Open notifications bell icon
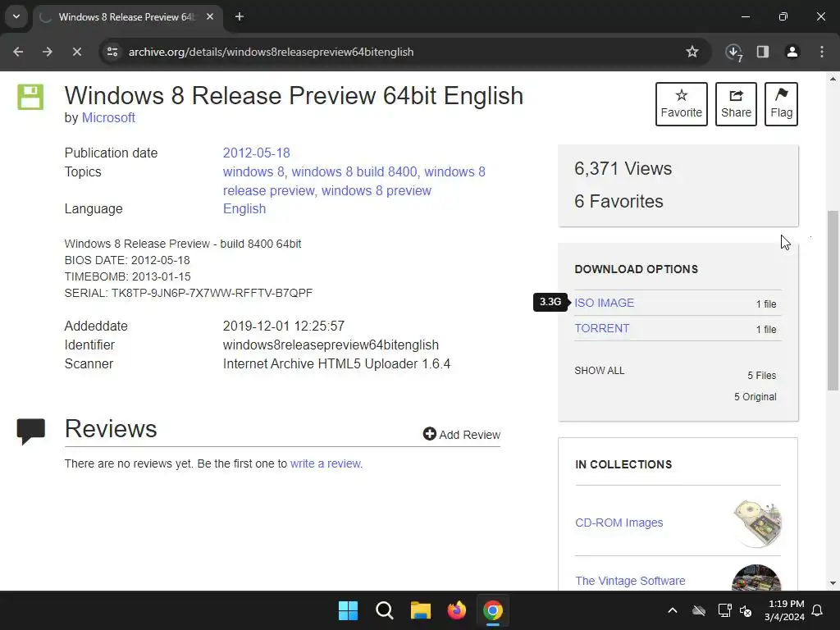 coord(818,610)
